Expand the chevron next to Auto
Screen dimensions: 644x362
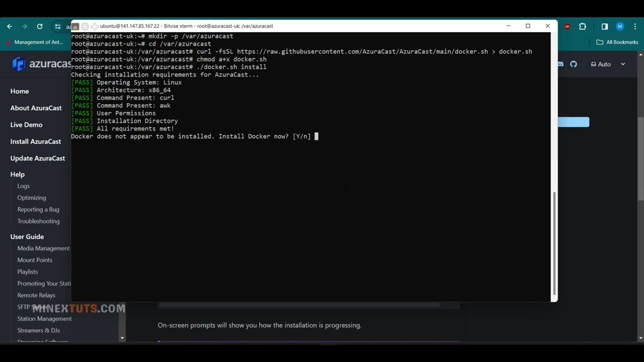(x=623, y=64)
